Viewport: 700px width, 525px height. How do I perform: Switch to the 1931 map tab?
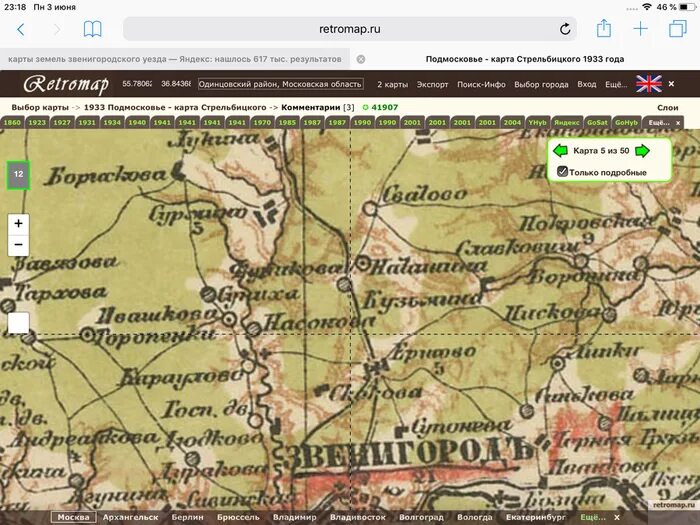pos(87,123)
